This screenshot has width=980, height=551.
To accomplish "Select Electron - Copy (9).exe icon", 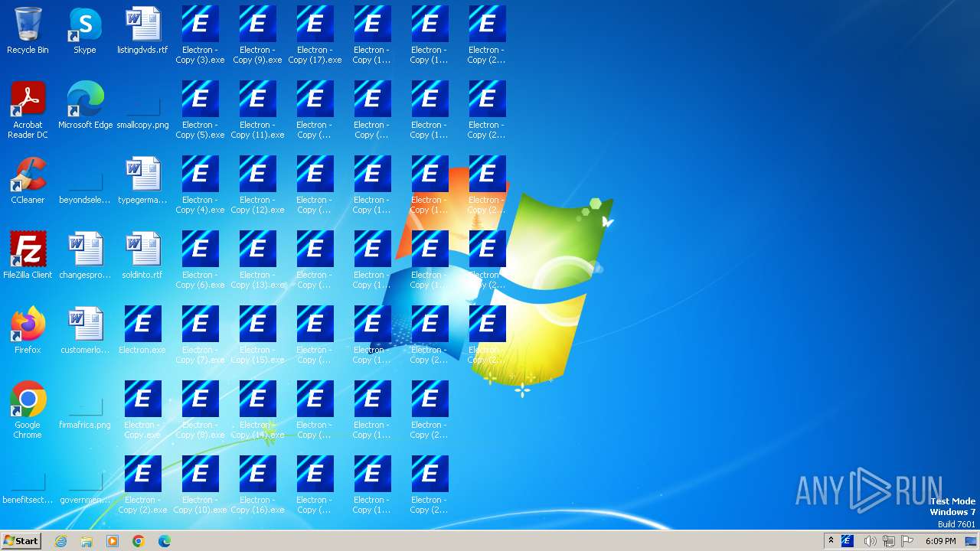I will click(x=257, y=35).
